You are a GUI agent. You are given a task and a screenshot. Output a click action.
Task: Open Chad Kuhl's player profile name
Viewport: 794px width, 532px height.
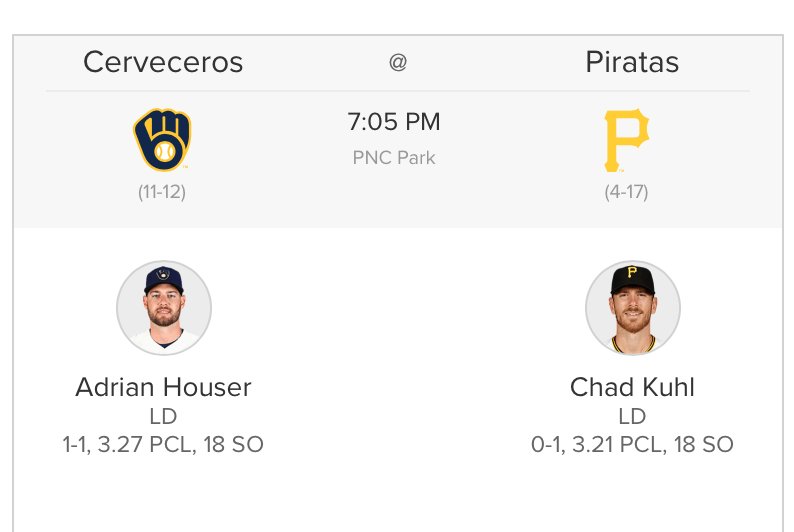(x=632, y=387)
